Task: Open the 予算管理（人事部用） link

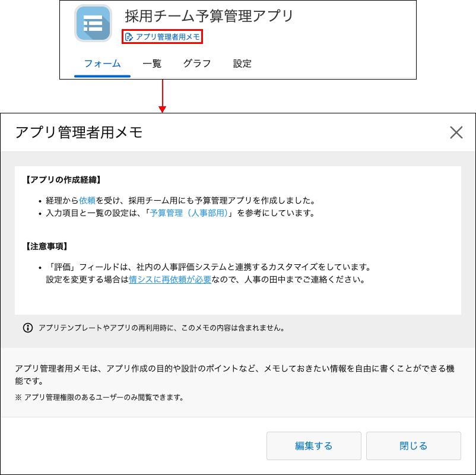Action: pos(189,213)
